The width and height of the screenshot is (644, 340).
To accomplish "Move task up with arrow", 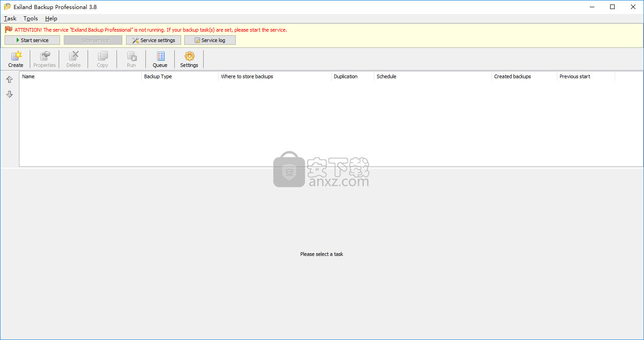I will point(9,80).
